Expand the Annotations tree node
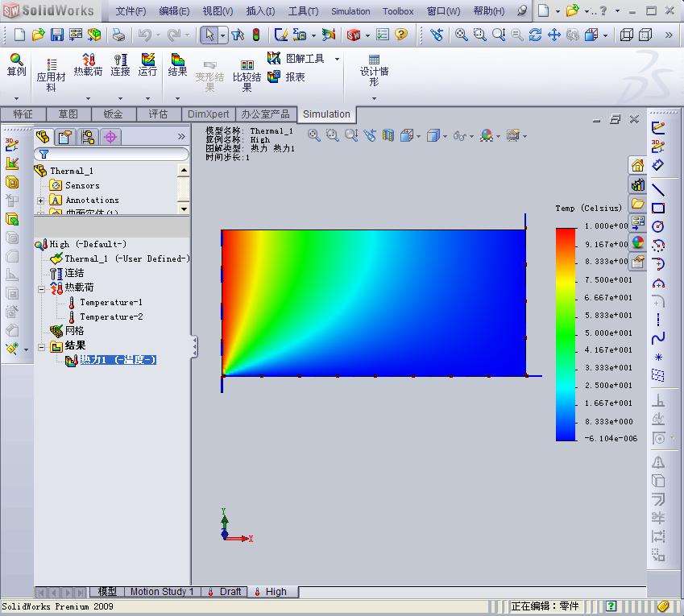This screenshot has height=616, width=684. coord(40,201)
